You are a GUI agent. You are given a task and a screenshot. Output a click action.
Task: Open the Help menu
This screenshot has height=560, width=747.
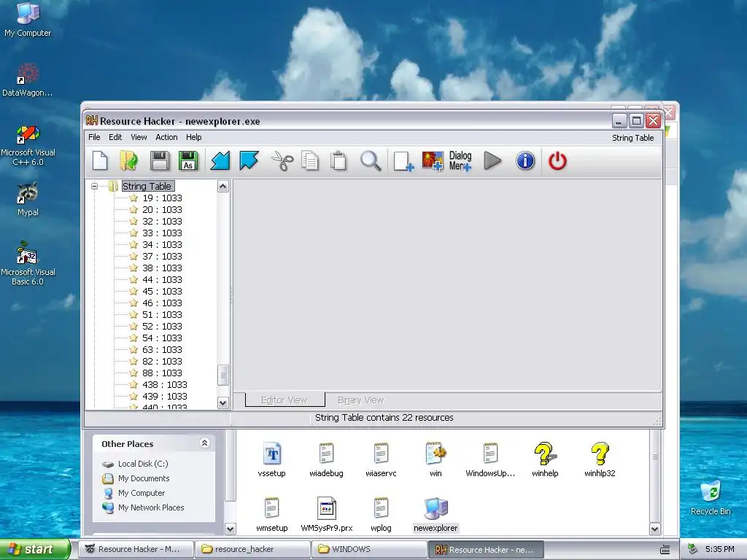pos(193,137)
